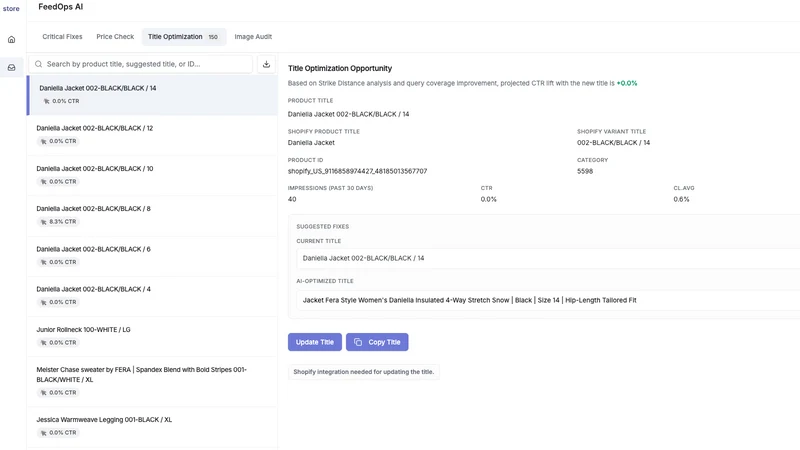800x450 pixels.
Task: Select the inbox icon in the sidebar
Action: pyautogui.click(x=11, y=67)
